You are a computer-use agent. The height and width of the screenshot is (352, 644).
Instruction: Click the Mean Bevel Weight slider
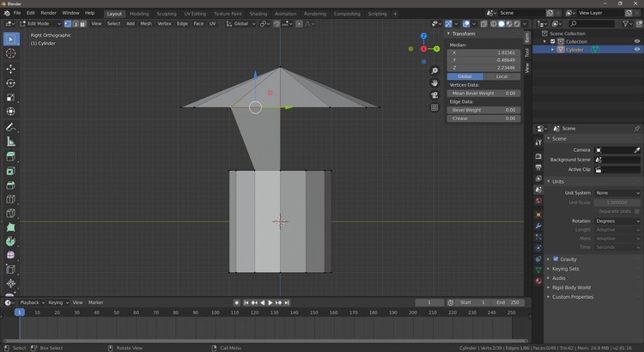[483, 93]
